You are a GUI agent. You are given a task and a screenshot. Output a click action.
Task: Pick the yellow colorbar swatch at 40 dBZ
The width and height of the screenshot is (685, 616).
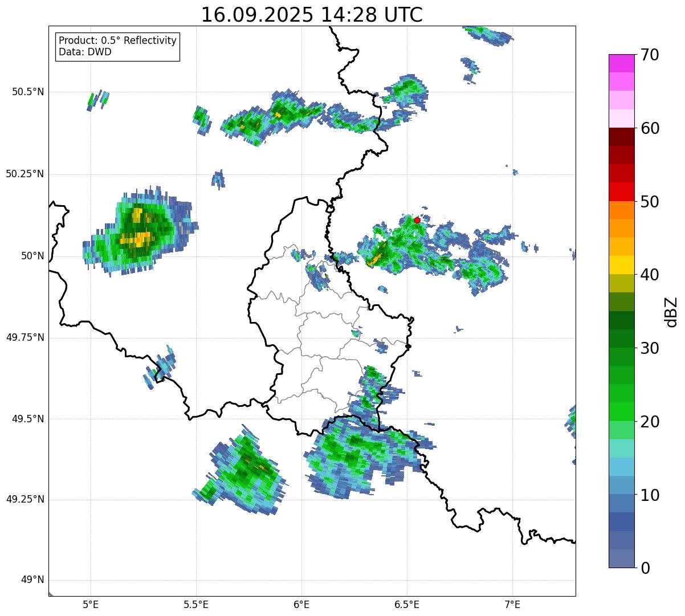621,265
